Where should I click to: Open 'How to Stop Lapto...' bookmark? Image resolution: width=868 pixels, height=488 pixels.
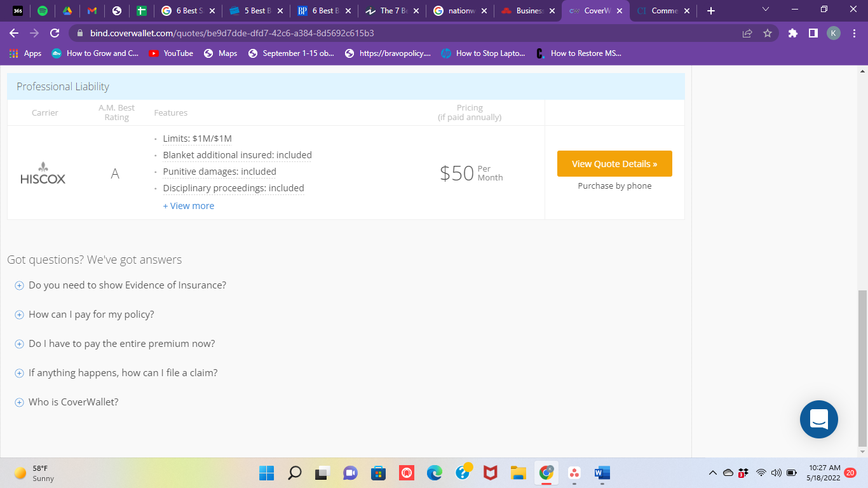[484, 53]
